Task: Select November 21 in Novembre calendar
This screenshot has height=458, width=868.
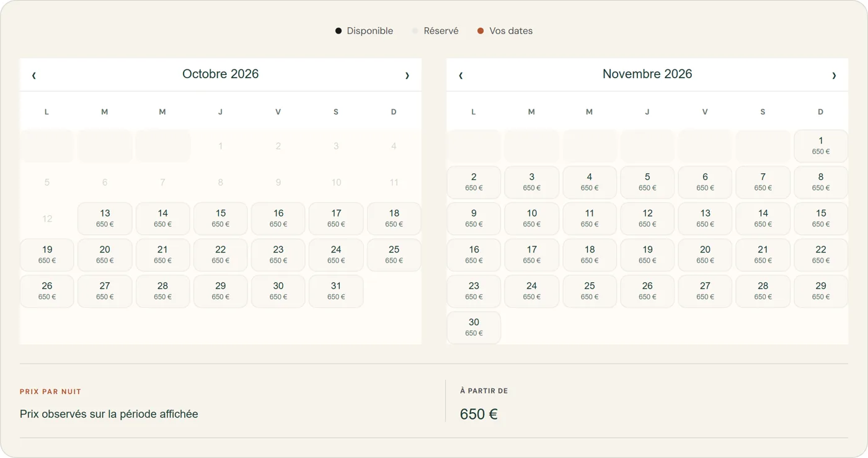Action: 763,255
